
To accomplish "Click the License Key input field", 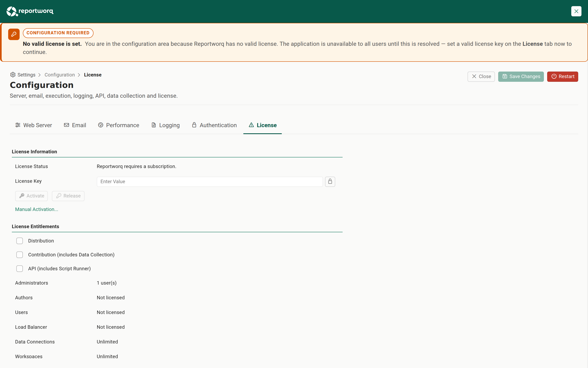I will tap(210, 182).
